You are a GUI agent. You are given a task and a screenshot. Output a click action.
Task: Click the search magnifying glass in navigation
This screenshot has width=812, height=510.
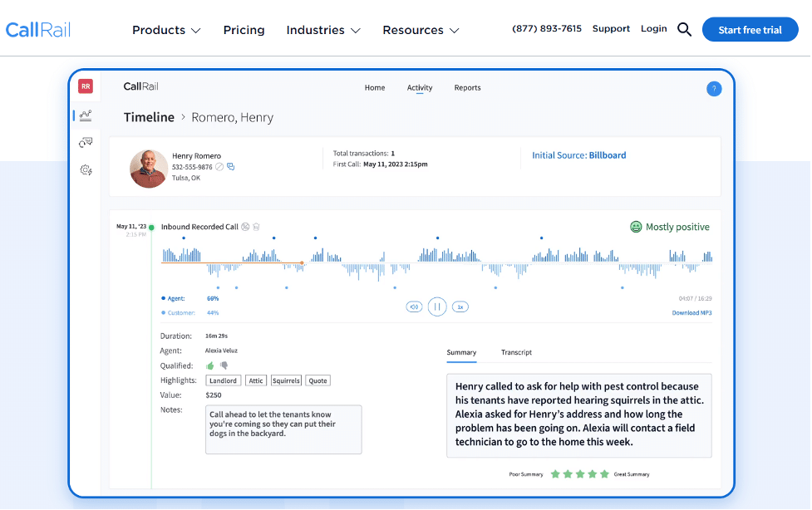pos(684,29)
